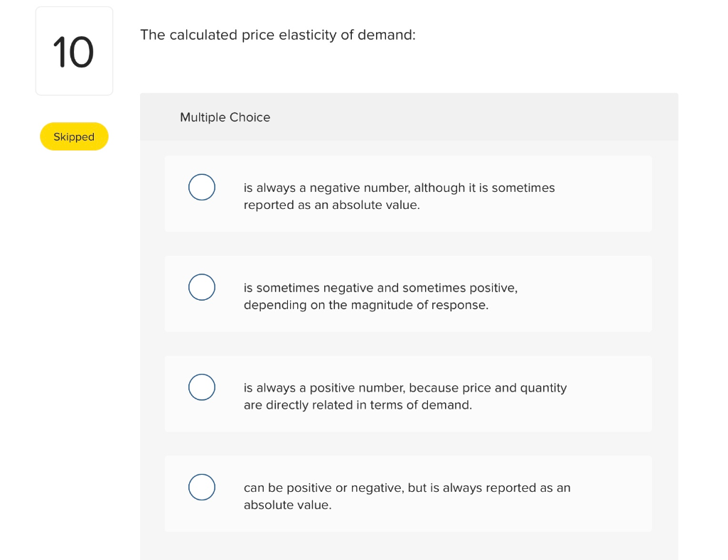This screenshot has width=728, height=560.
Task: Select the 'always a positive number' radio button
Action: pos(201,387)
